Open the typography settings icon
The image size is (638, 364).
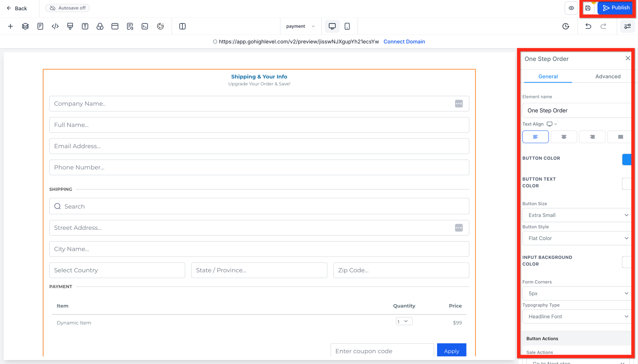(85, 26)
